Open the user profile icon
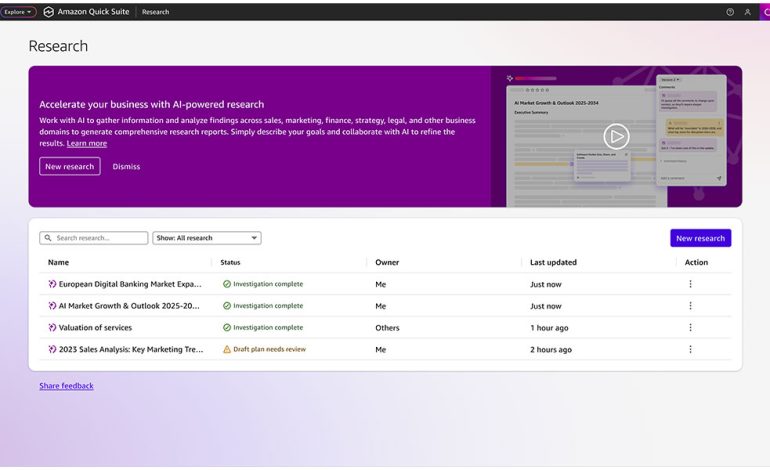Viewport: 770px width, 470px height. click(747, 12)
